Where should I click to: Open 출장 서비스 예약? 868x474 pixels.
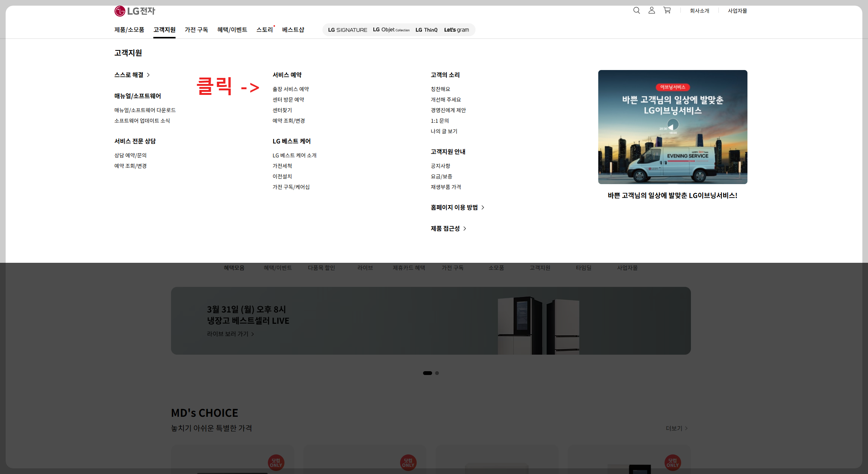point(291,89)
